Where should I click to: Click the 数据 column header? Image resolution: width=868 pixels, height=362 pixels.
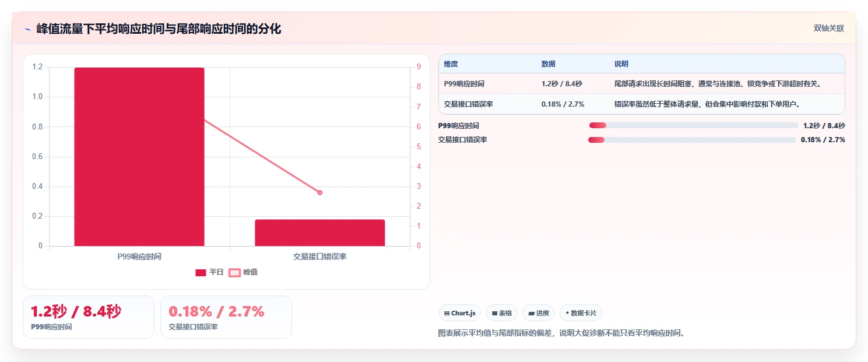[549, 64]
